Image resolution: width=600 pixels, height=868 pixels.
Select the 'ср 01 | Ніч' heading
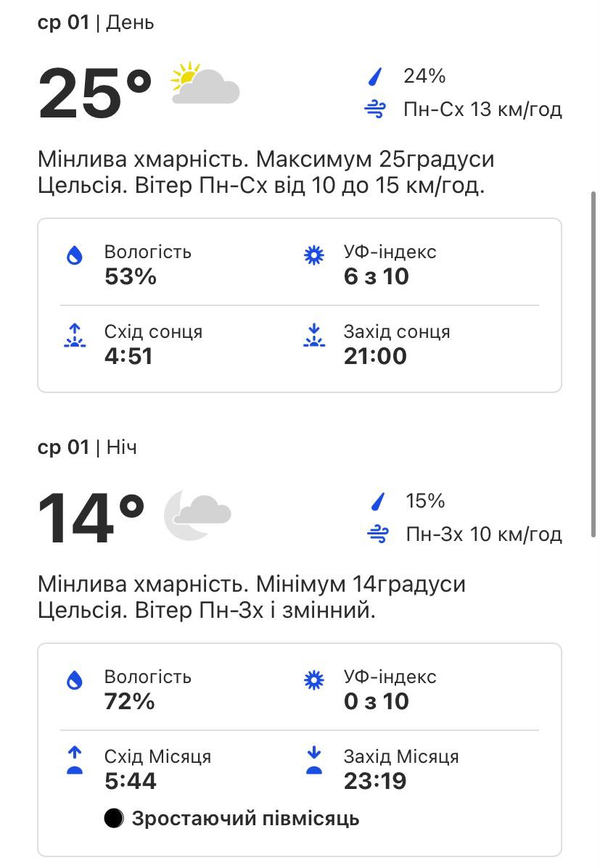pyautogui.click(x=87, y=447)
